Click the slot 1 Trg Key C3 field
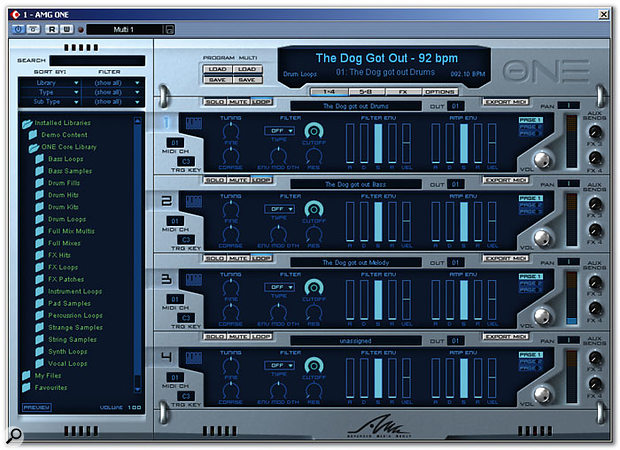The height and width of the screenshot is (450, 620). (x=186, y=161)
